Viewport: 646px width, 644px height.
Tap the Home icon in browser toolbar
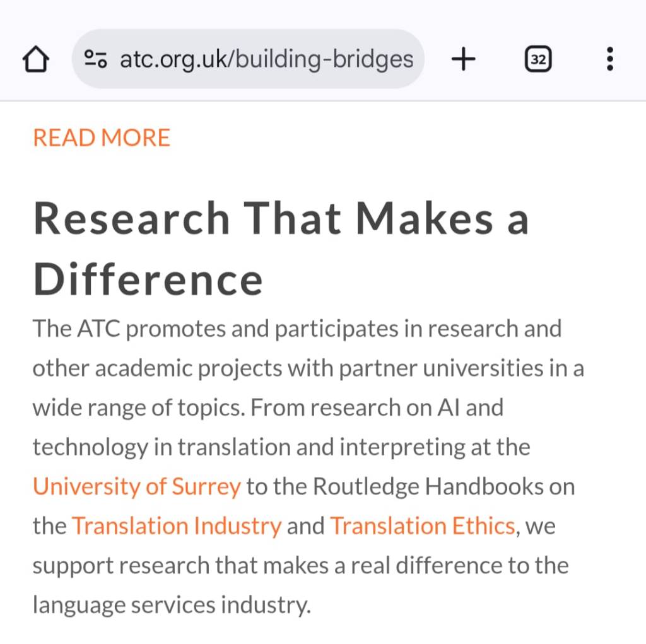(36, 60)
